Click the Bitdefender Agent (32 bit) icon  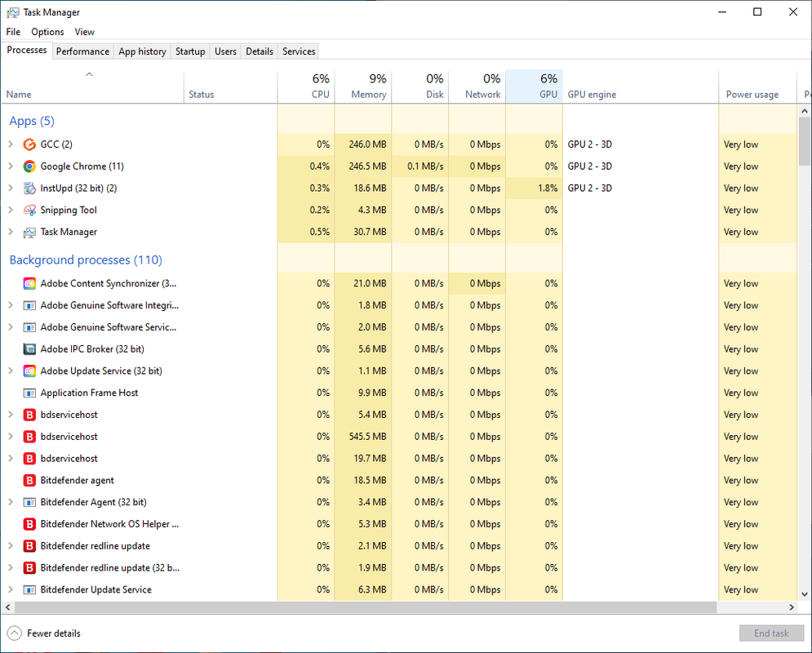coord(29,502)
